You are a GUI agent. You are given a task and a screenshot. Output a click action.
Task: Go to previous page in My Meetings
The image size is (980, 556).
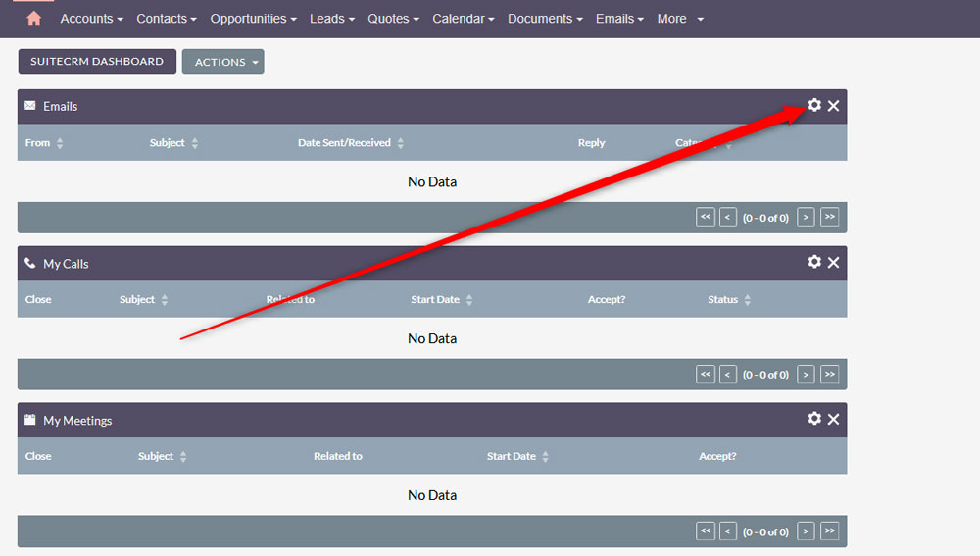point(727,531)
